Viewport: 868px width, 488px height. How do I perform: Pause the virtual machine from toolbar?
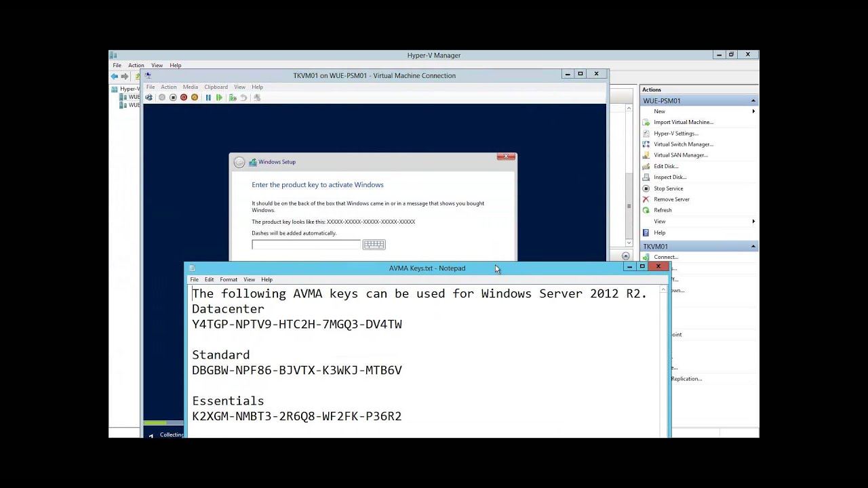click(x=208, y=98)
